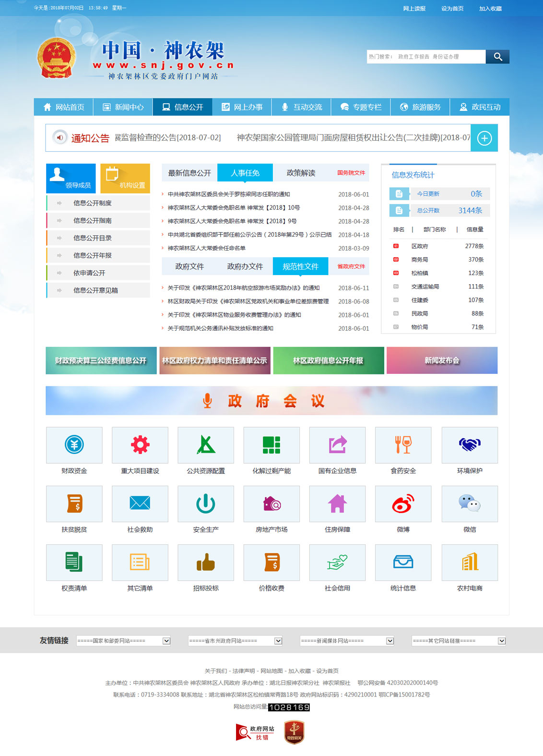Viewport: 543px width, 756px height.
Task: Go to 新闻中心 in navigation bar
Action: point(123,107)
